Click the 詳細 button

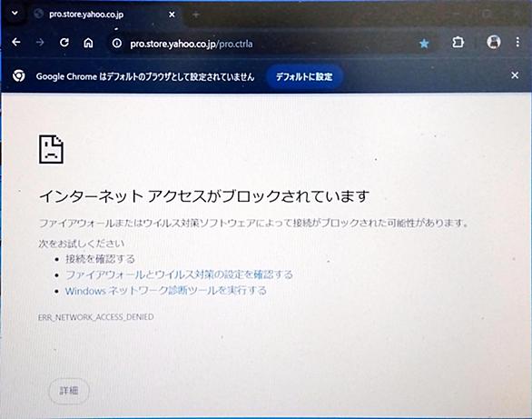(x=69, y=391)
